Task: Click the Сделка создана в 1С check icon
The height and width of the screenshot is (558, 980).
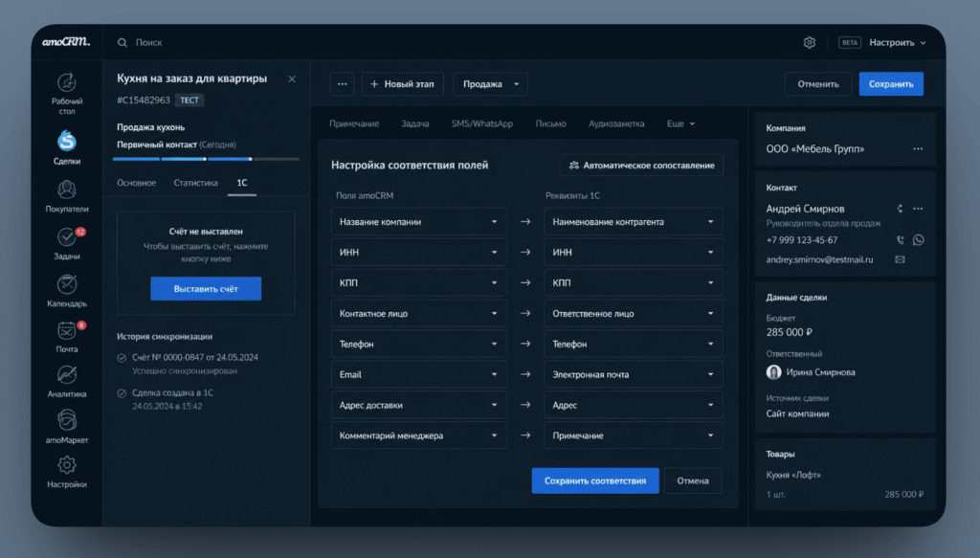Action: click(122, 393)
